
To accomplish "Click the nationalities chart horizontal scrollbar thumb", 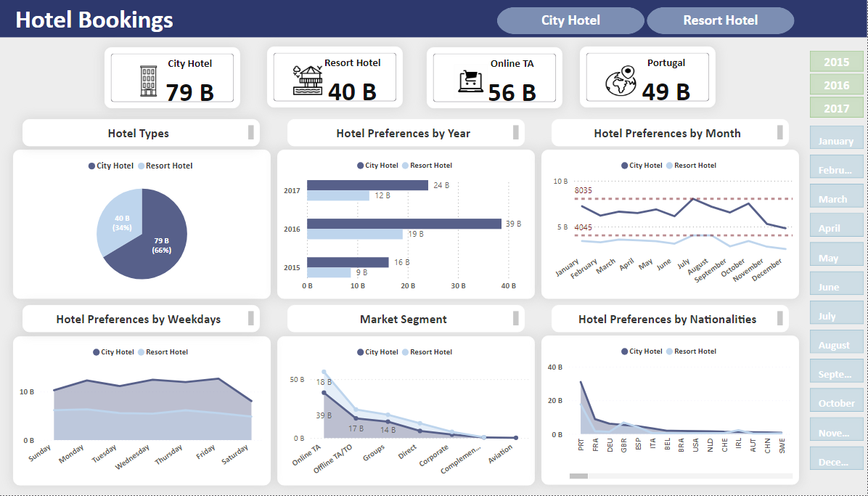I will tap(578, 476).
